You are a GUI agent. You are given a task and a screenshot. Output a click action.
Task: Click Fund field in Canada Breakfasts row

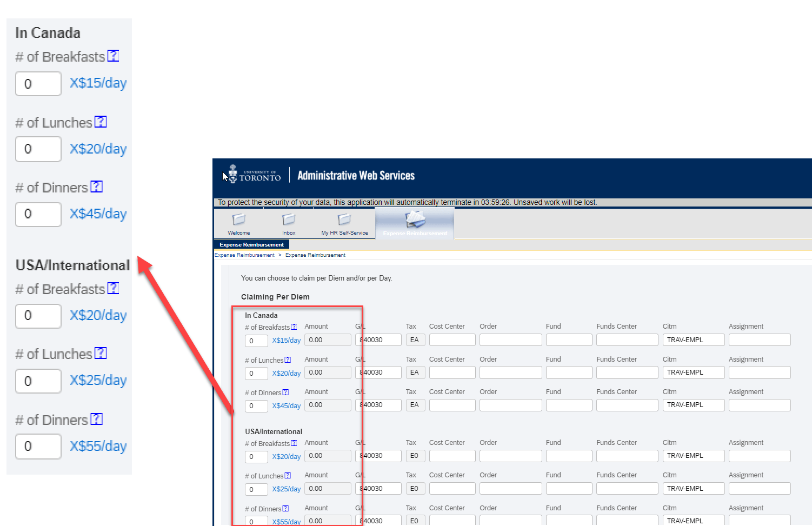point(569,340)
